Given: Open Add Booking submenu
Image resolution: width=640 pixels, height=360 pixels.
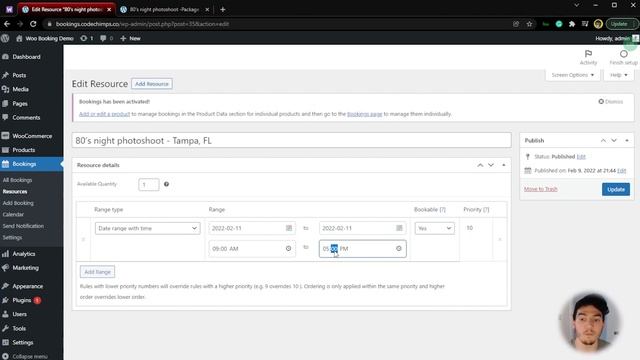Looking at the screenshot, I should [18, 203].
